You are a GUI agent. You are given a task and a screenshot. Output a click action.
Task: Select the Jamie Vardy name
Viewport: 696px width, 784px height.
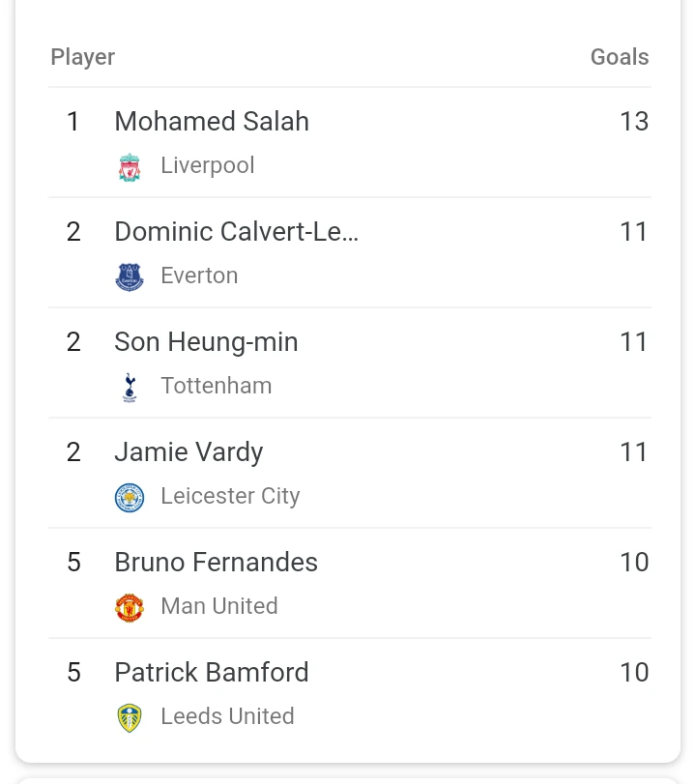coord(188,452)
